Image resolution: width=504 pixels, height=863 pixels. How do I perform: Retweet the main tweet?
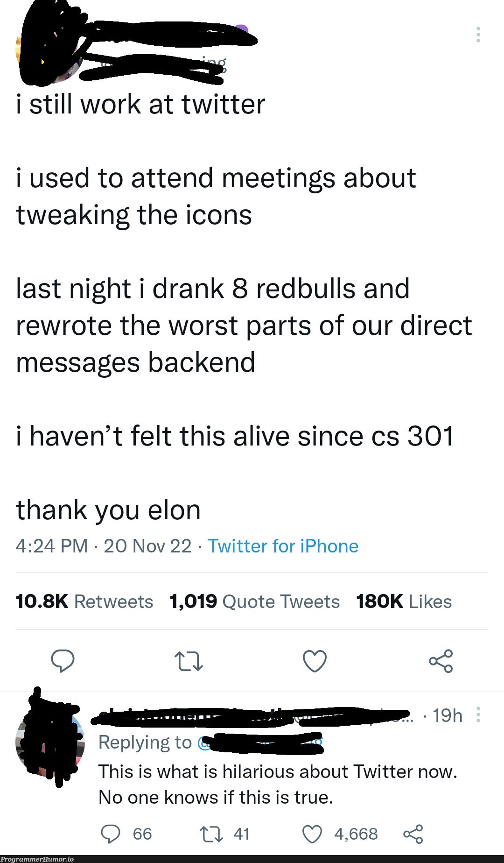(x=189, y=661)
